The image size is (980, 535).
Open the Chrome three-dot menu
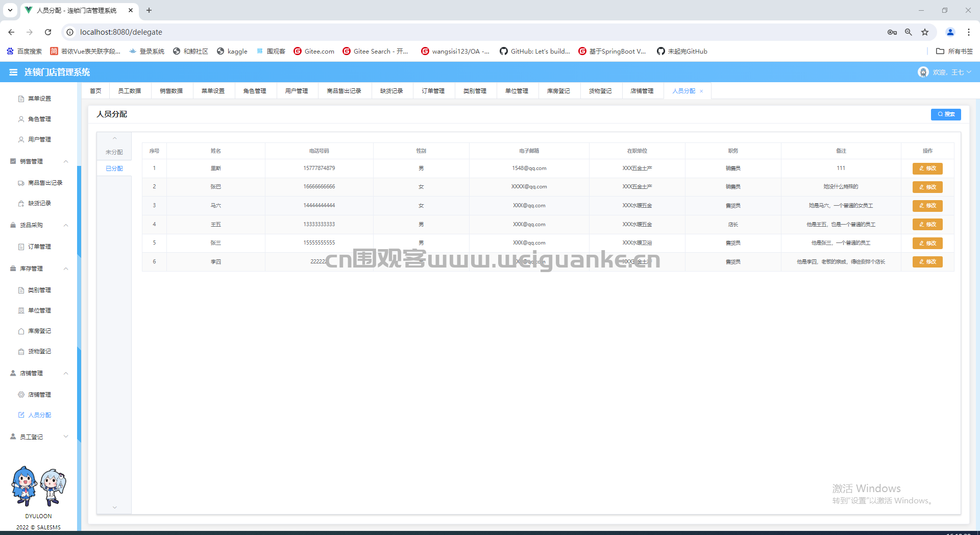coord(969,32)
